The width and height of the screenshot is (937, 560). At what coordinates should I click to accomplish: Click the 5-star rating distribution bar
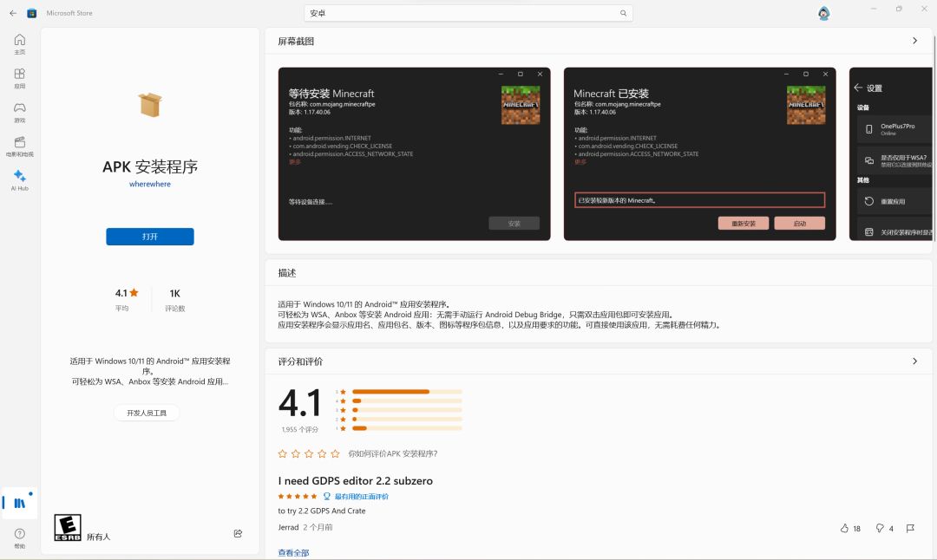pos(407,392)
